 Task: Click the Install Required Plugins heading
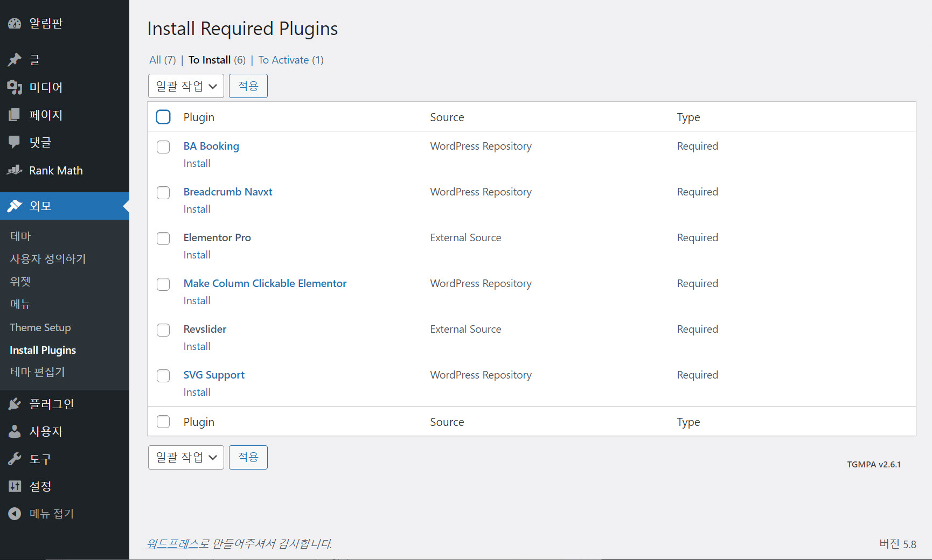click(x=242, y=29)
